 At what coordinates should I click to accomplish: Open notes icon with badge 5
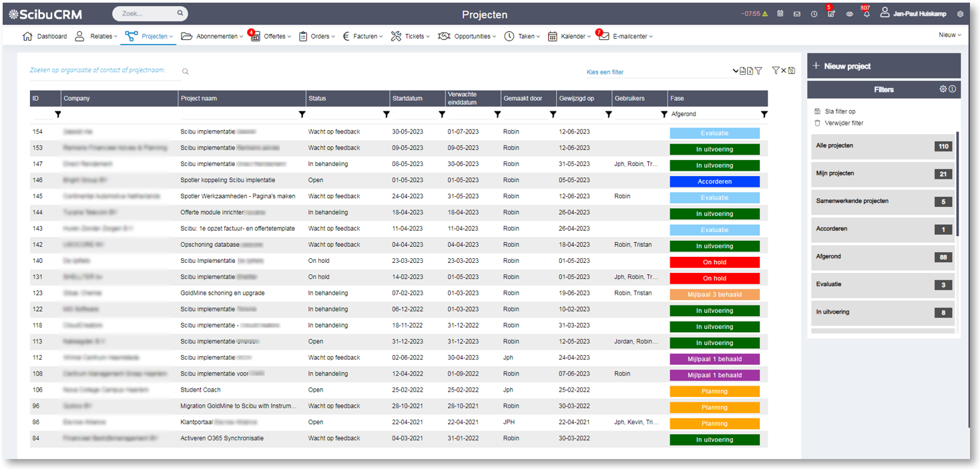pyautogui.click(x=831, y=13)
